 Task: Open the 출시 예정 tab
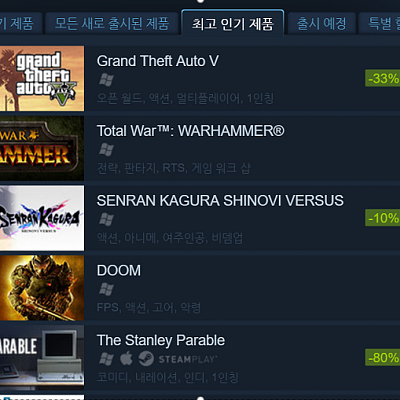point(321,23)
